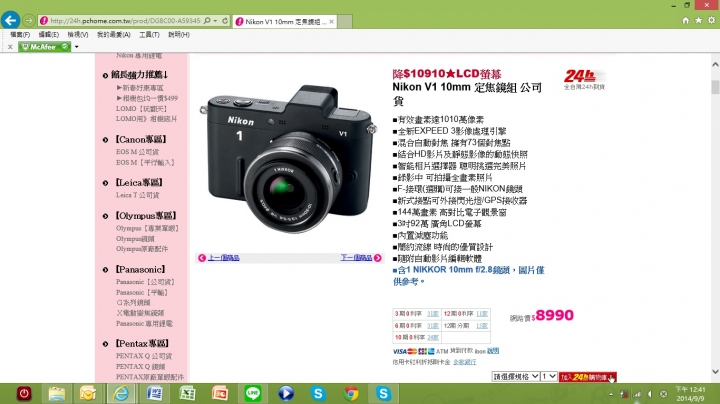This screenshot has height=404, width=720.
Task: Click the volume speaker tray icon
Action: coord(650,394)
